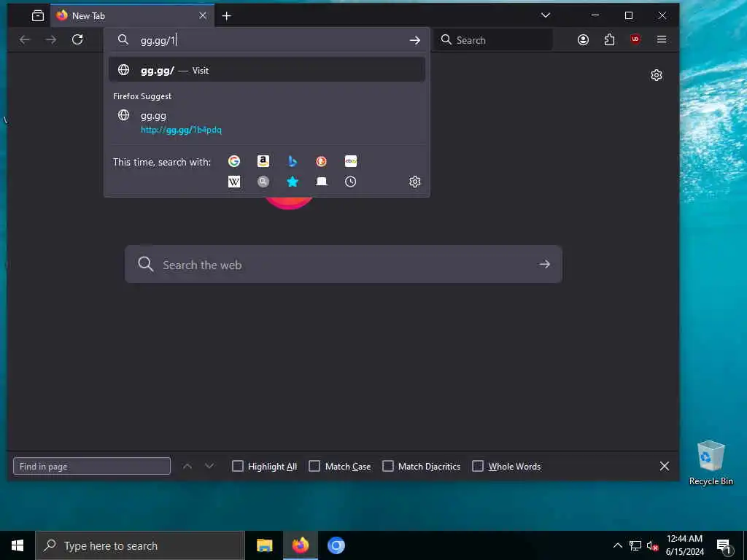Click the Go arrow in address bar

coord(415,41)
